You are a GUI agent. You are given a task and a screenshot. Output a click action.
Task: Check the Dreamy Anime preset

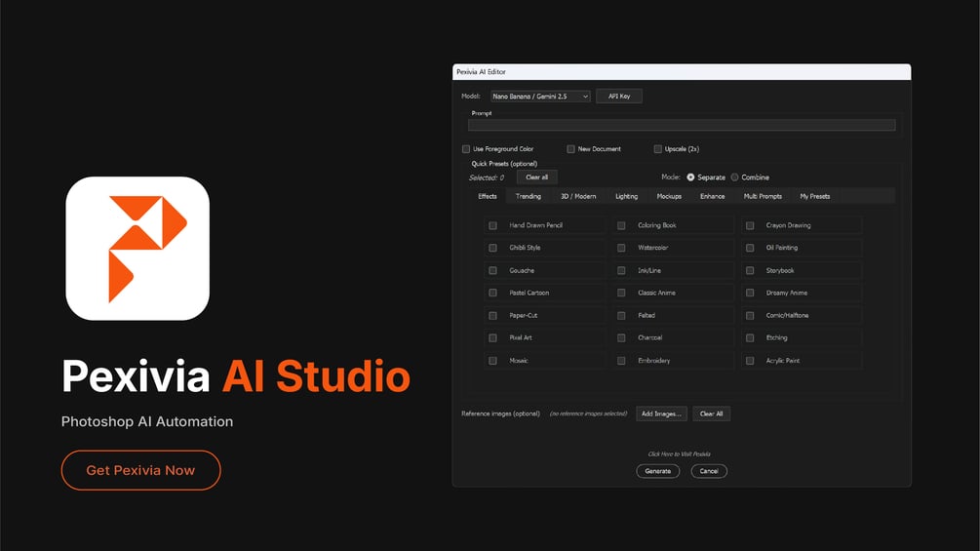click(x=750, y=293)
